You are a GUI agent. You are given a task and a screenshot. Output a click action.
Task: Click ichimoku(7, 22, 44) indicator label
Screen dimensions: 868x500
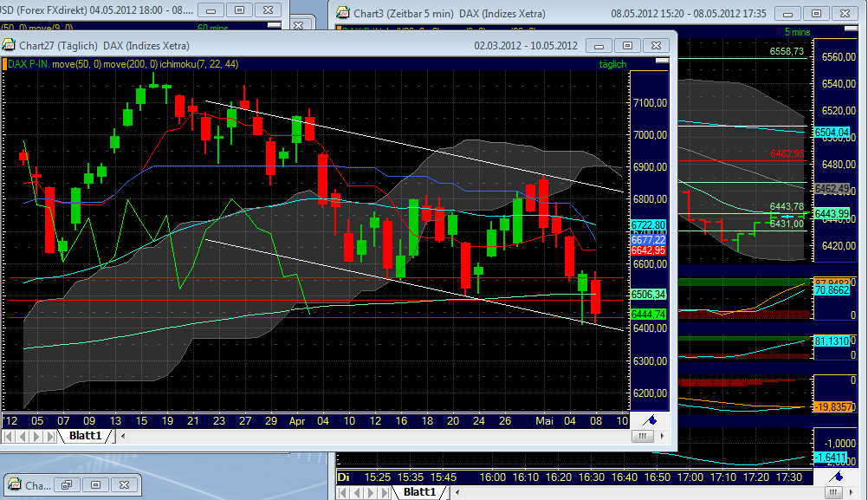pos(198,64)
